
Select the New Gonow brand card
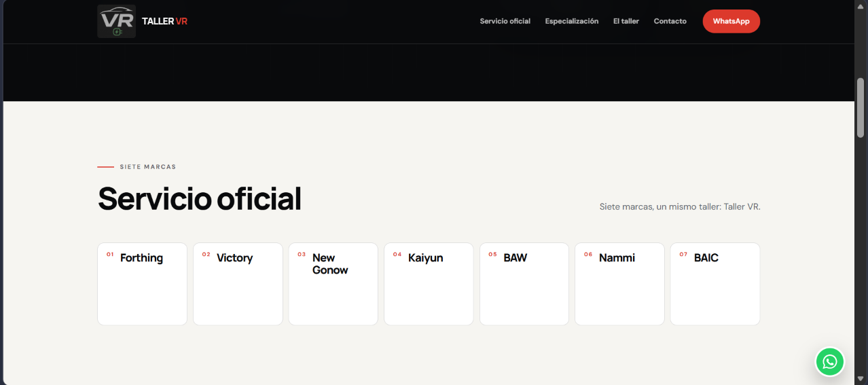click(333, 284)
